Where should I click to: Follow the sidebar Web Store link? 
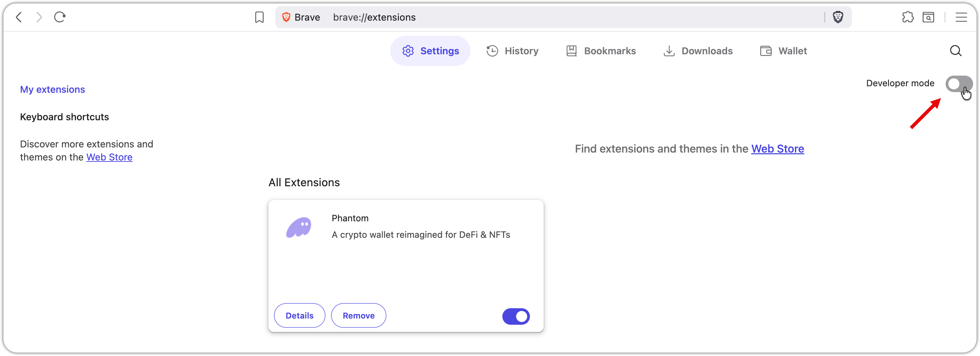(109, 157)
